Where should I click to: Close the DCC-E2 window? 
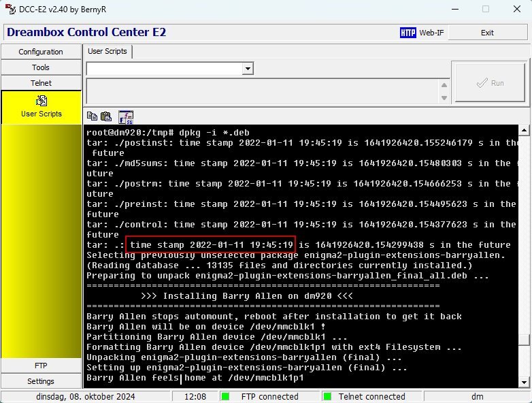click(x=517, y=9)
